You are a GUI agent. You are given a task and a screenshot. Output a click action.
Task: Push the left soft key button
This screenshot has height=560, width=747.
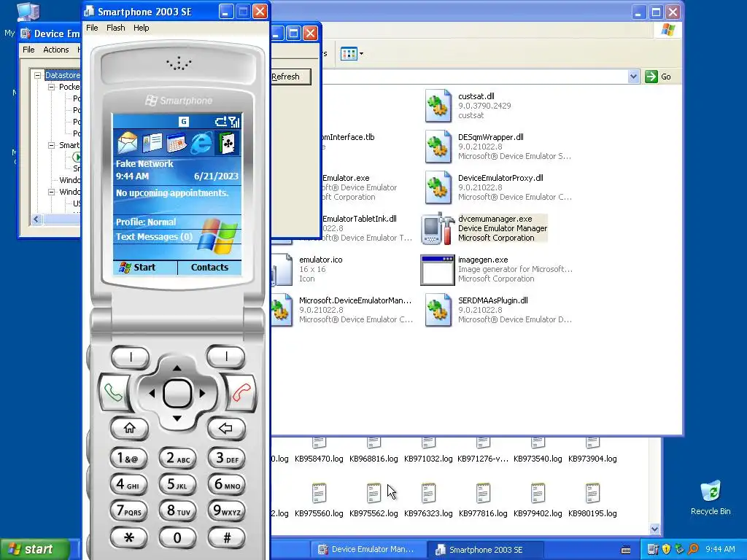tap(130, 357)
